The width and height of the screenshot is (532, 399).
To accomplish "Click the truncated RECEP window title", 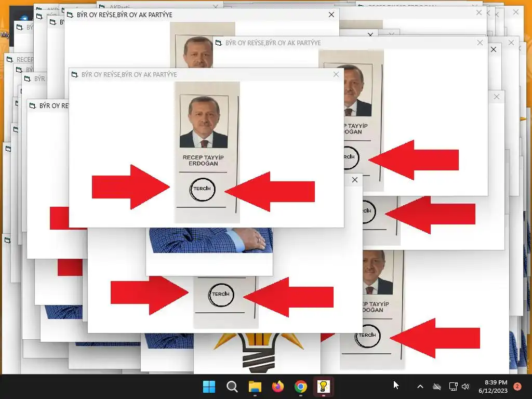I will 25,59.
